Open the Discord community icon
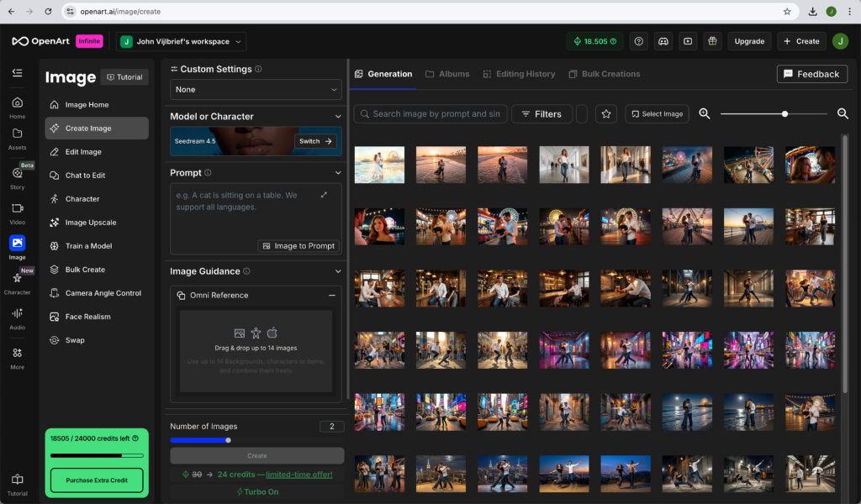Screen dimensions: 861x504 click(x=663, y=41)
